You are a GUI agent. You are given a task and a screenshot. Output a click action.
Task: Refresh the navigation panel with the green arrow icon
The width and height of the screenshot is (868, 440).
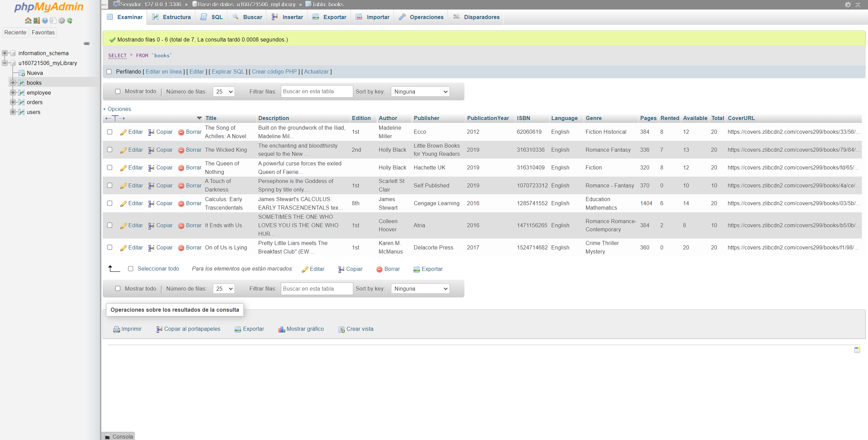(70, 20)
